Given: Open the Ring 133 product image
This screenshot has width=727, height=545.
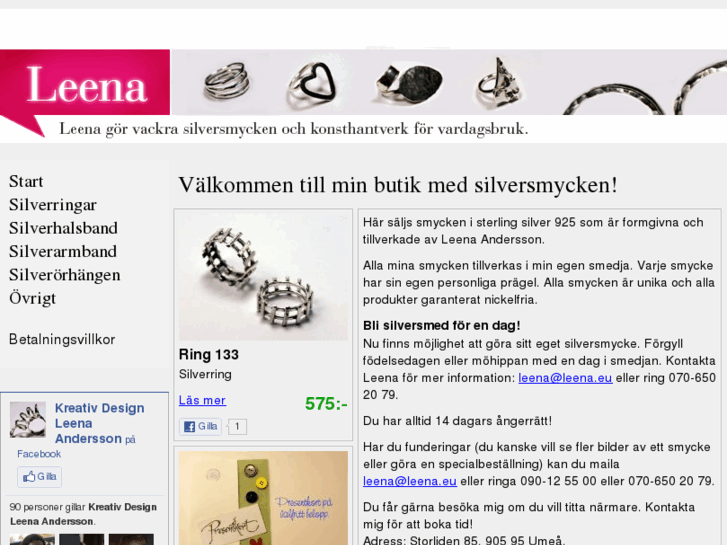Looking at the screenshot, I should [x=263, y=277].
